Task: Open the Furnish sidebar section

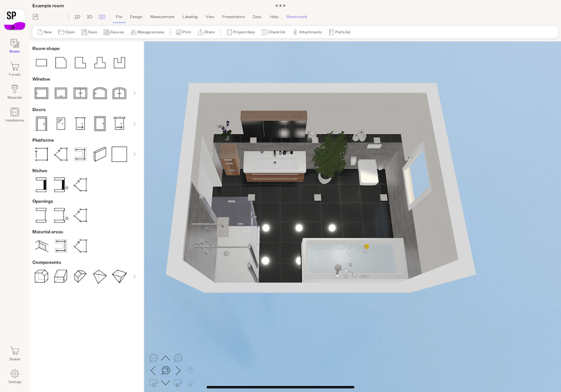Action: coord(15,69)
